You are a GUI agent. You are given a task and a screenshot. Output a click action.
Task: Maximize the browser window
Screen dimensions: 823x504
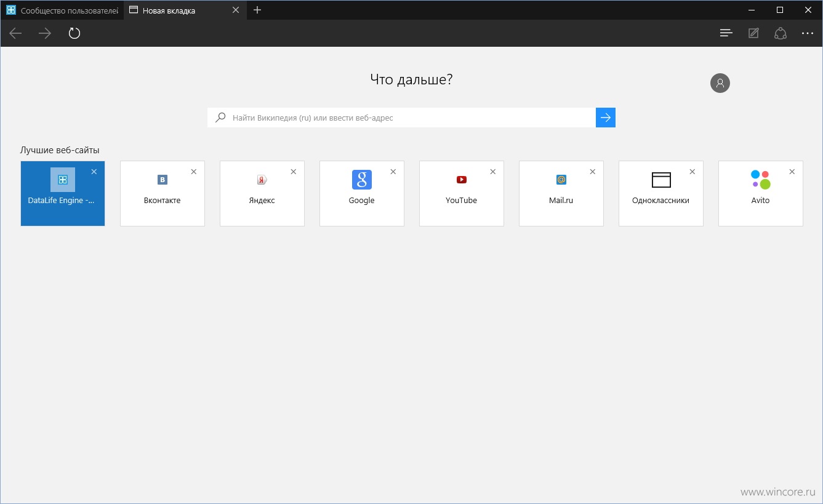780,10
